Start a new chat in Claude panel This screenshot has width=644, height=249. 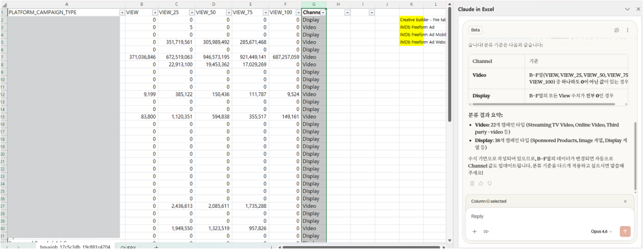click(617, 30)
